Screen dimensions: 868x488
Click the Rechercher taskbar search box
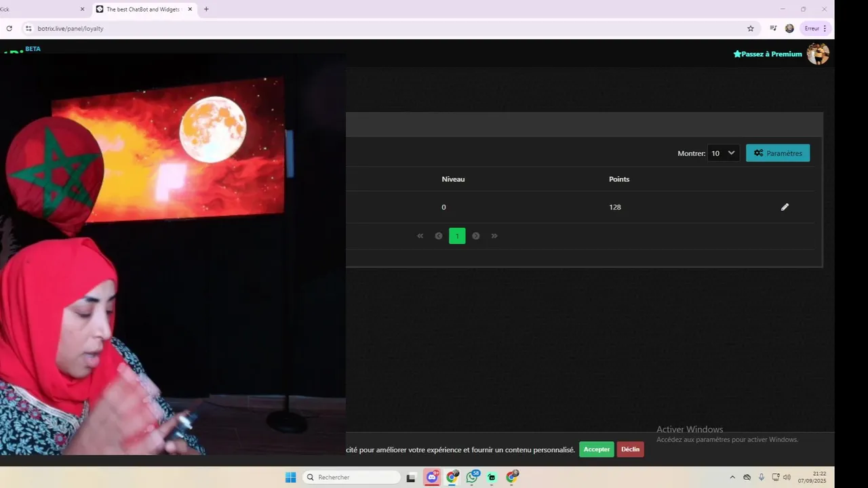click(x=351, y=477)
